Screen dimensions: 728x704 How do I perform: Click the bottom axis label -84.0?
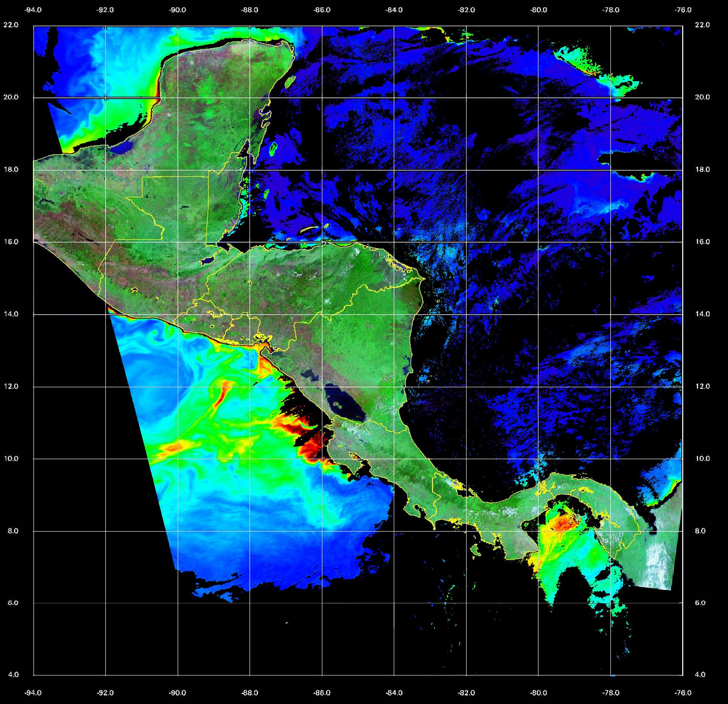click(x=394, y=693)
